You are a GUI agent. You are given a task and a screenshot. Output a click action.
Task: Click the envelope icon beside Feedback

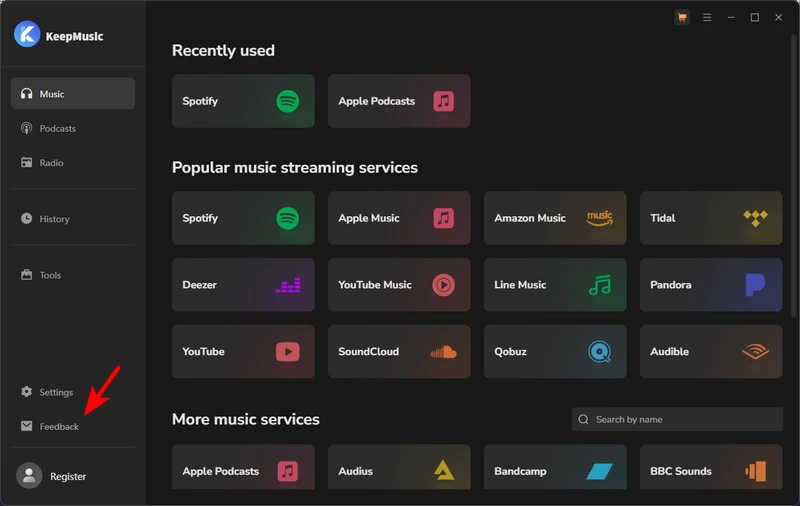27,426
